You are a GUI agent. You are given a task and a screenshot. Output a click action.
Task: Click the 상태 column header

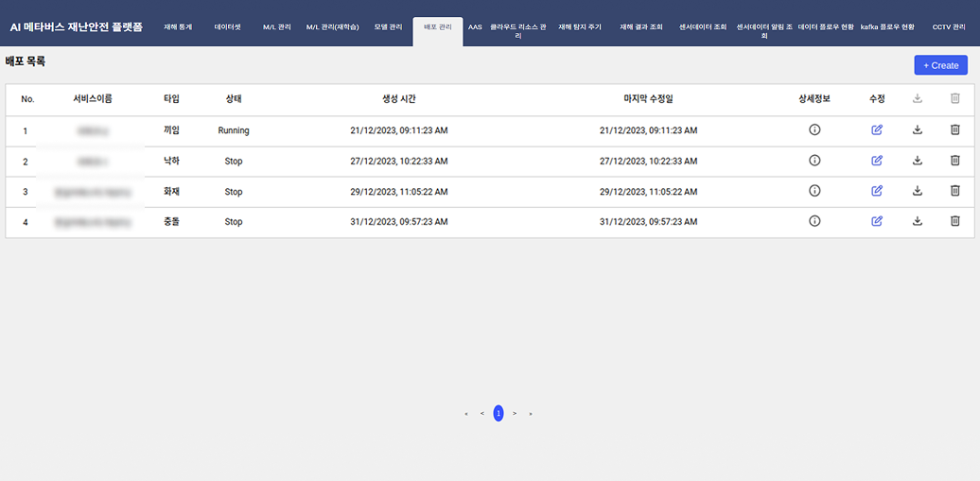[x=234, y=98]
